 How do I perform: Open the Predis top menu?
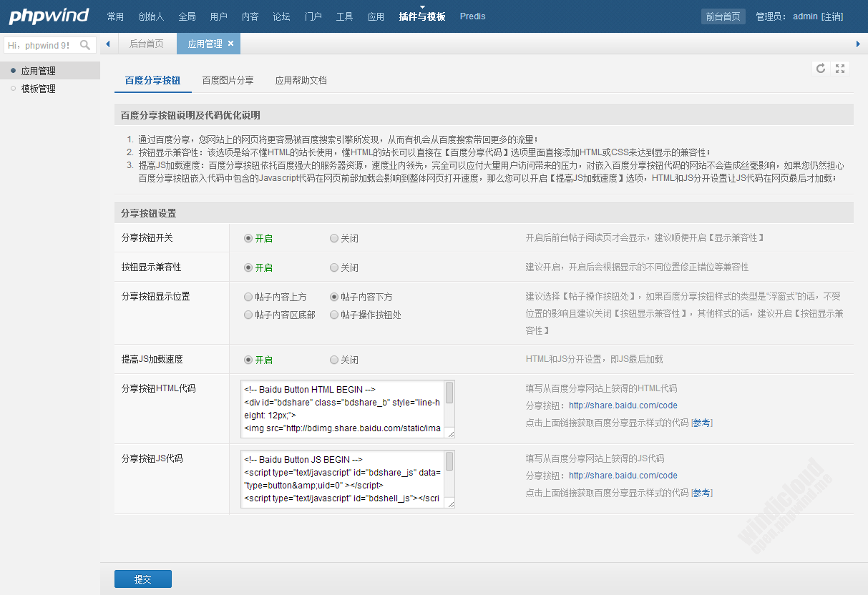472,16
